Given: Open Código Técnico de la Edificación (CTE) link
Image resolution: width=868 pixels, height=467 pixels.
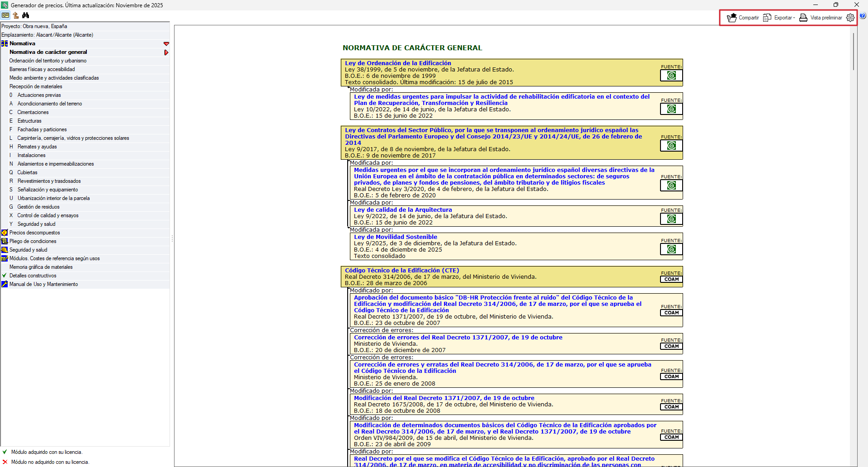Looking at the screenshot, I should click(x=402, y=271).
